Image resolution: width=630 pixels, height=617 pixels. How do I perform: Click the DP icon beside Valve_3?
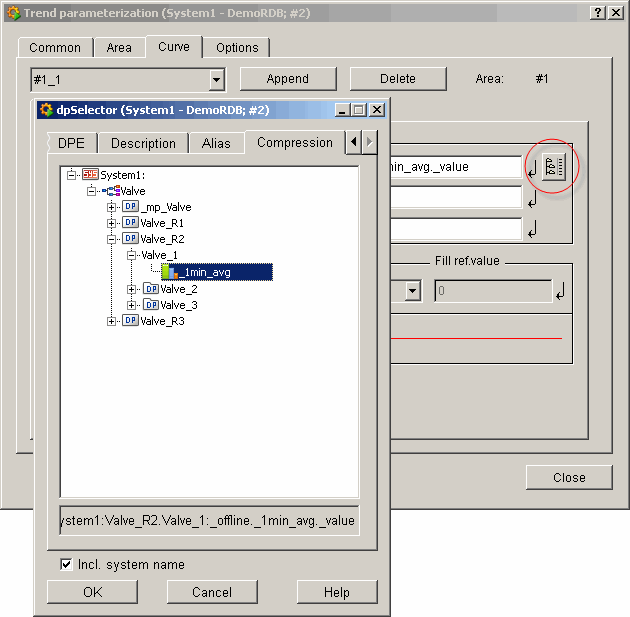[x=151, y=305]
